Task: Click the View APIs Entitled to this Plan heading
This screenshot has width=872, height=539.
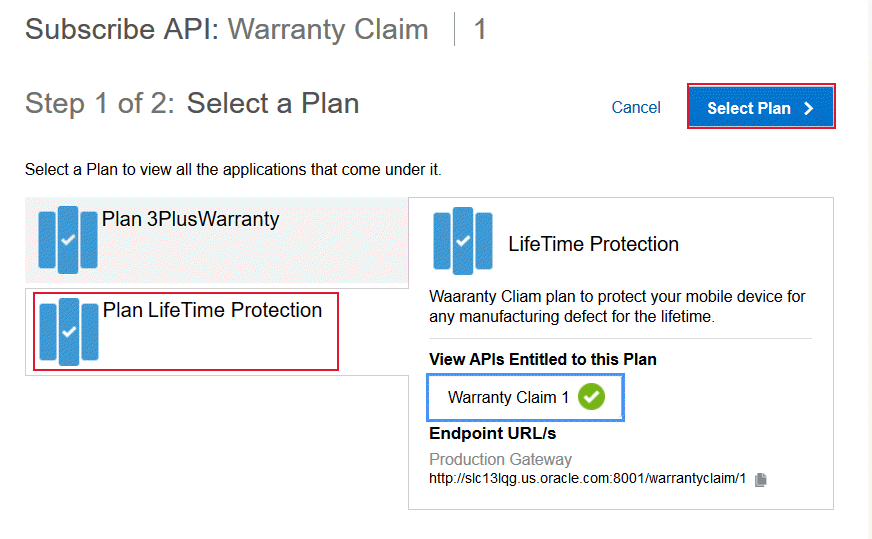Action: coord(542,359)
